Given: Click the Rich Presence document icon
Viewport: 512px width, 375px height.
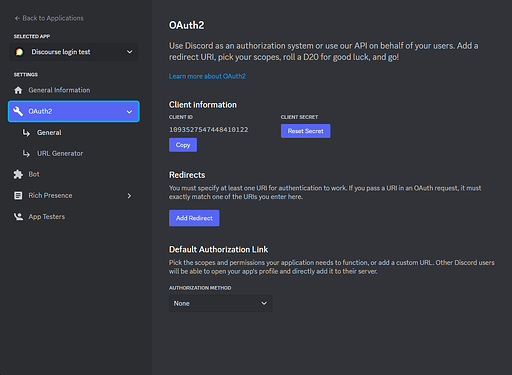Looking at the screenshot, I should [x=18, y=195].
